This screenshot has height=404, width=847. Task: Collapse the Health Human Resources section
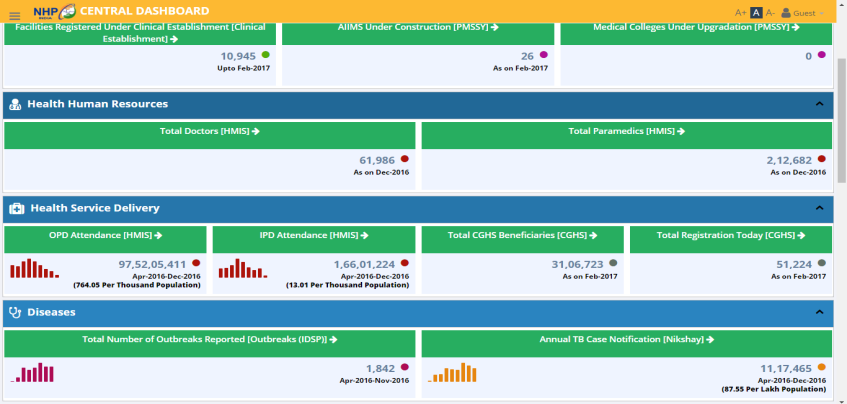819,104
